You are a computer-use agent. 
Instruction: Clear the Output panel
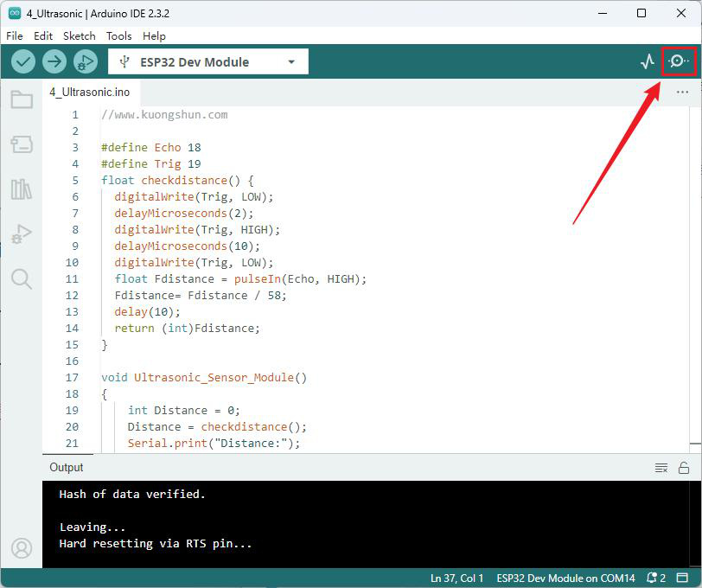pos(661,468)
